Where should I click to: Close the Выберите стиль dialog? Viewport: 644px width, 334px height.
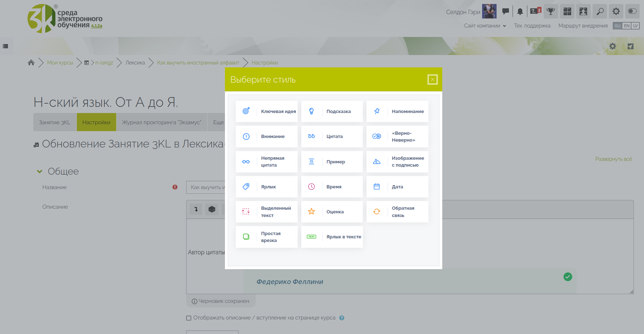432,80
